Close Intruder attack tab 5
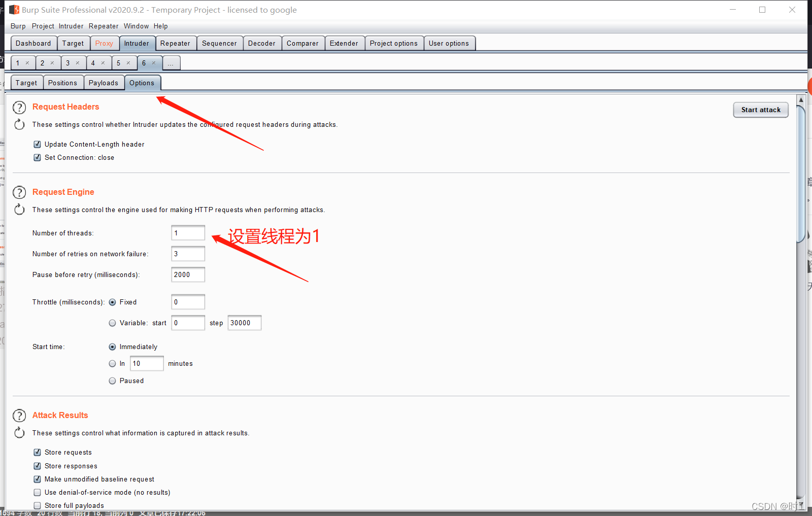The height and width of the screenshot is (516, 812). tap(128, 63)
